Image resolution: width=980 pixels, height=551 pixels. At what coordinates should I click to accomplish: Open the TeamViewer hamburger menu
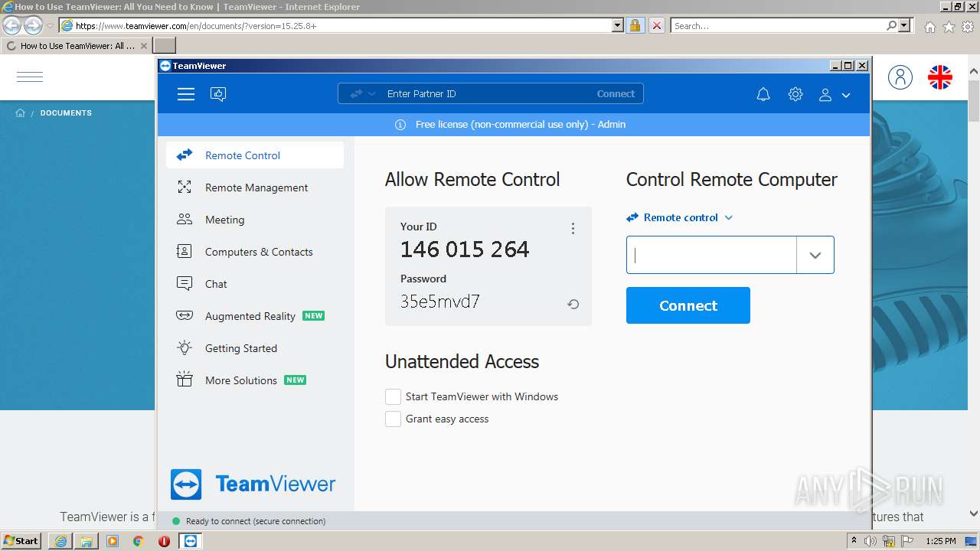(x=186, y=94)
